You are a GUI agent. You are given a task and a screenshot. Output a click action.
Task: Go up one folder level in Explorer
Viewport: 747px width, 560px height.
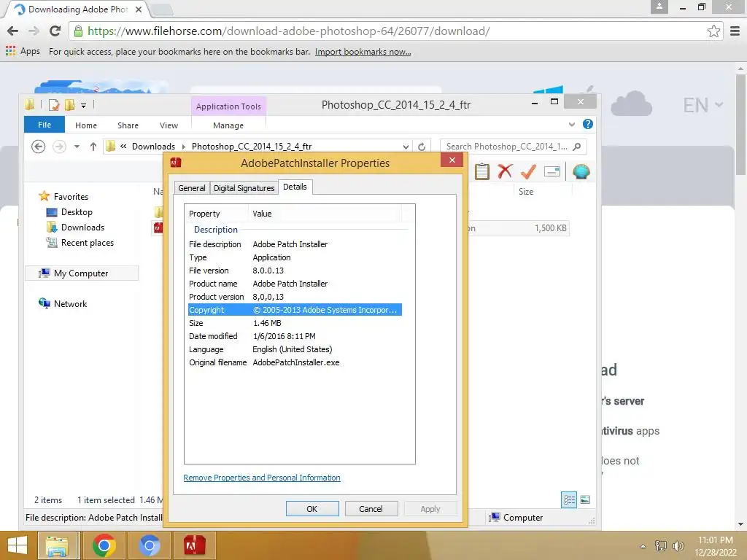click(93, 147)
